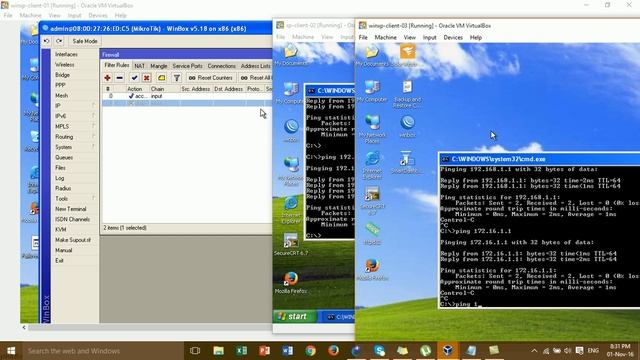This screenshot has height=360, width=640.
Task: Open Help menu in wimp-client-03 window
Action: coord(476,38)
